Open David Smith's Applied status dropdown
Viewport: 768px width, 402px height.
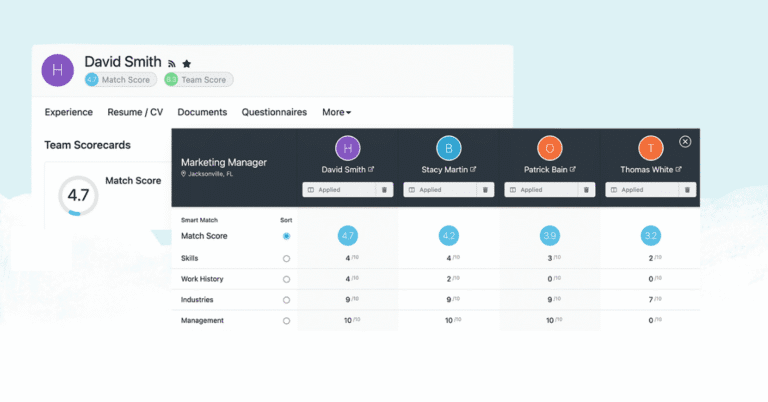click(337, 189)
